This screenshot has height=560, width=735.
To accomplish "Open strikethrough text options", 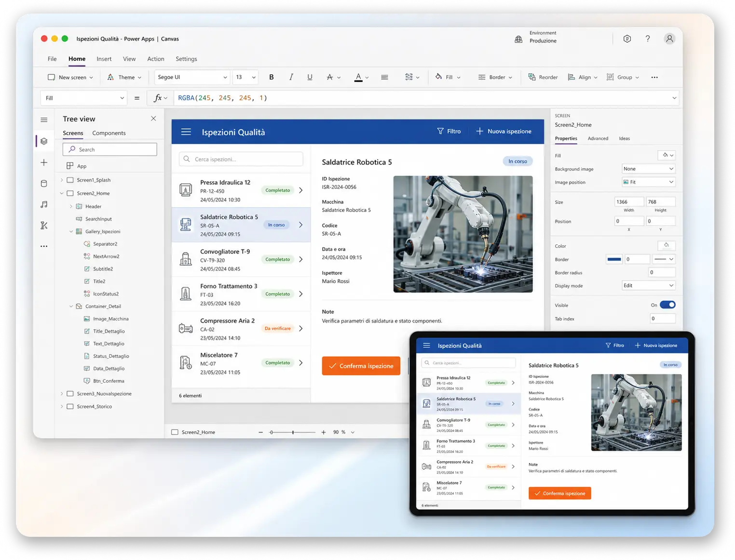I will (333, 77).
